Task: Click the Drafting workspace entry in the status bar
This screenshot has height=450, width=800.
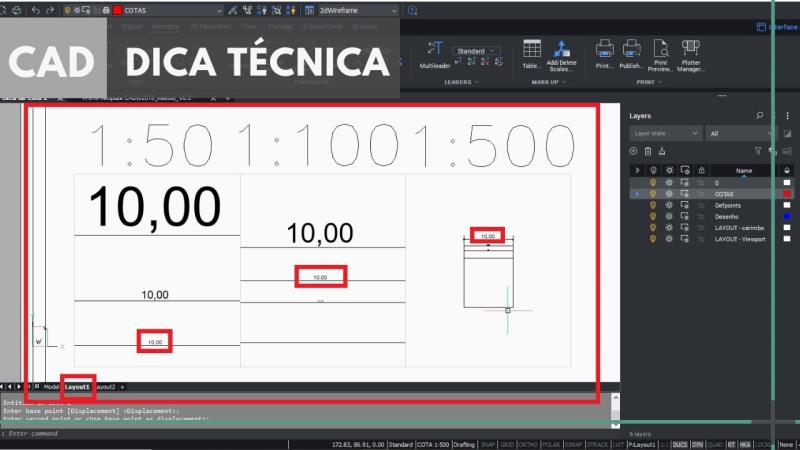Action: [x=464, y=445]
